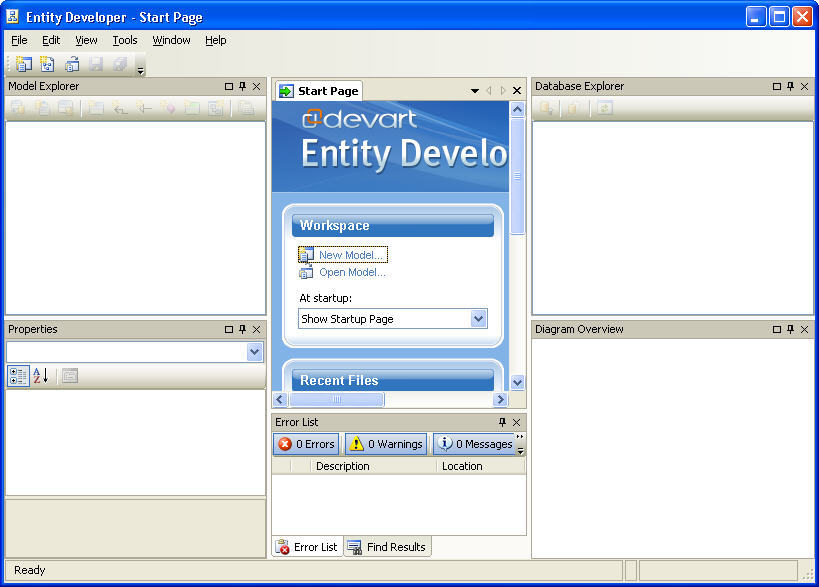
Task: Click the Start Page horizontal scrollbar thumb
Action: pos(337,400)
